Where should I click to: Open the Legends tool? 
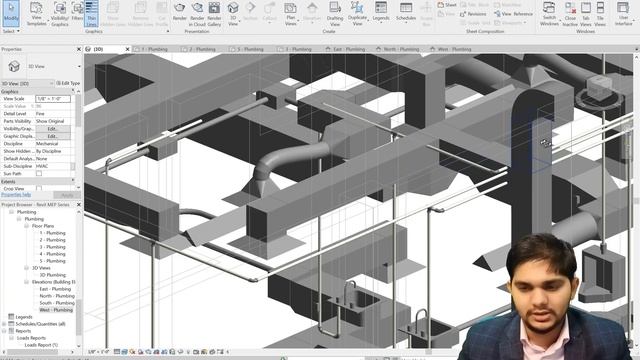pos(381,12)
